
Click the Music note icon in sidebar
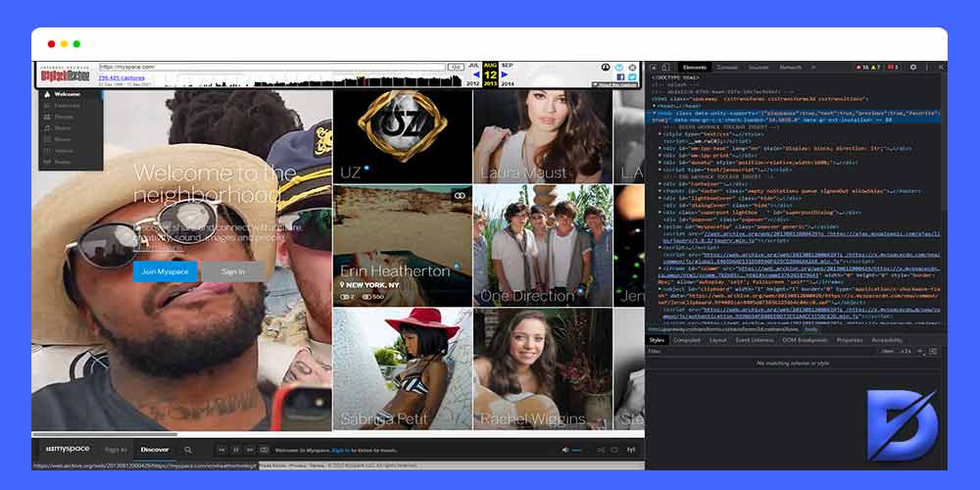[47, 128]
